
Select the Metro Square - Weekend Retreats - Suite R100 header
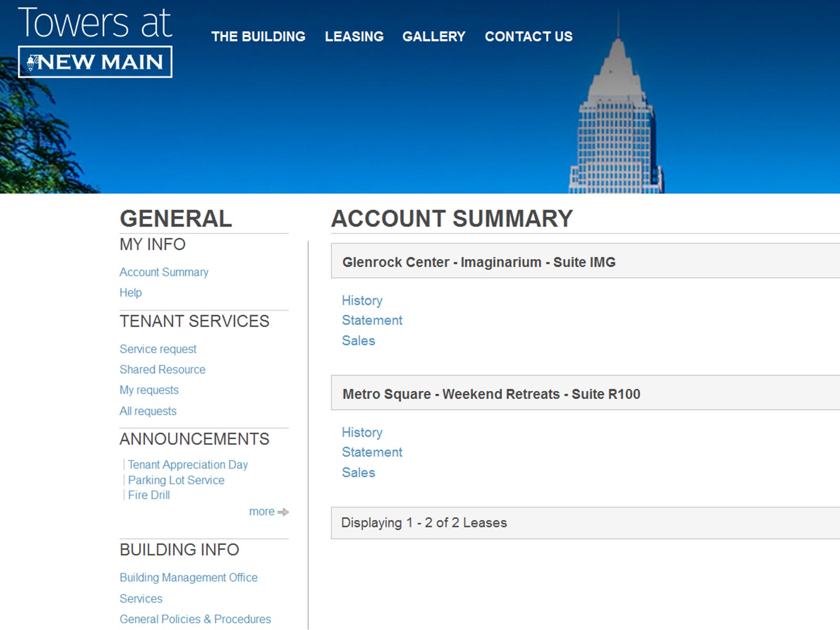(x=585, y=393)
